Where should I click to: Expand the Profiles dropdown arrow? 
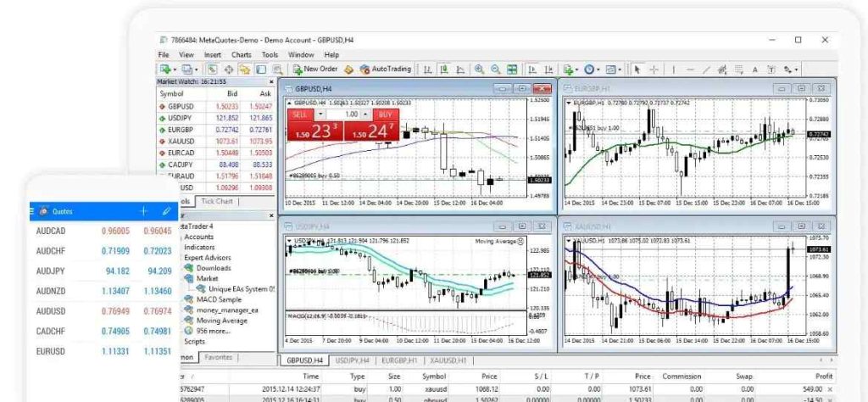click(197, 70)
